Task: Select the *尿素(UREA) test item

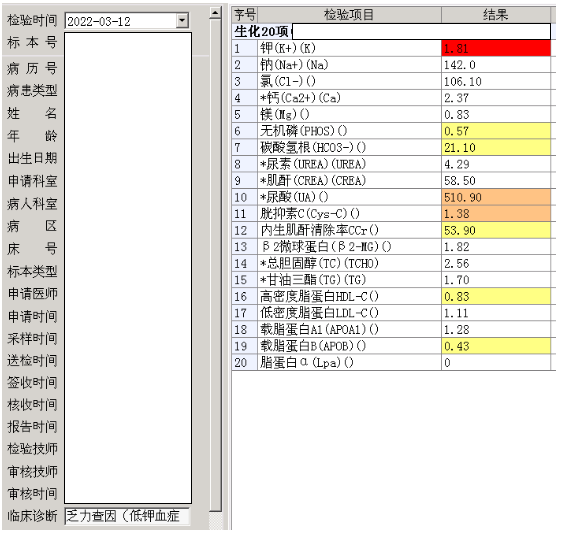Action: [349, 164]
